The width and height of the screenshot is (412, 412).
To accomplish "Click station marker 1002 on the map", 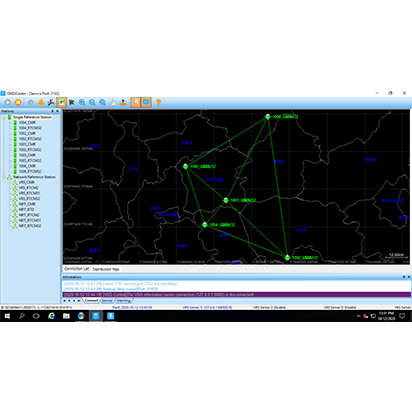I will [287, 257].
